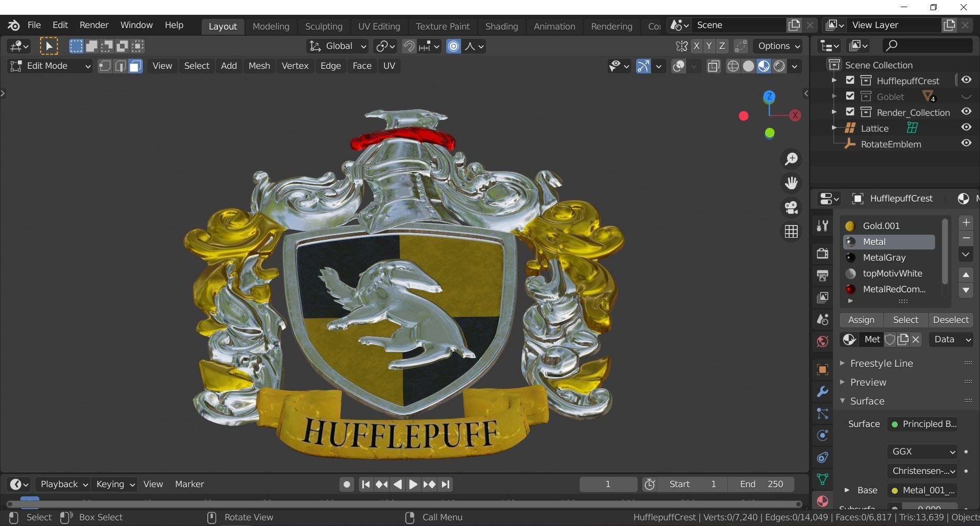Open World properties tab
Screen dimensions: 980x526
(x=822, y=341)
